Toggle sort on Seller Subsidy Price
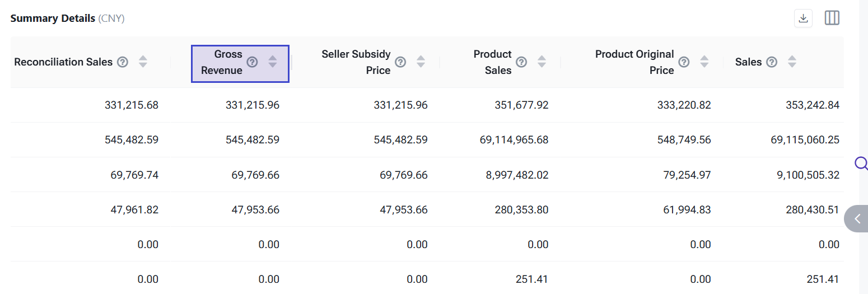 (x=421, y=62)
